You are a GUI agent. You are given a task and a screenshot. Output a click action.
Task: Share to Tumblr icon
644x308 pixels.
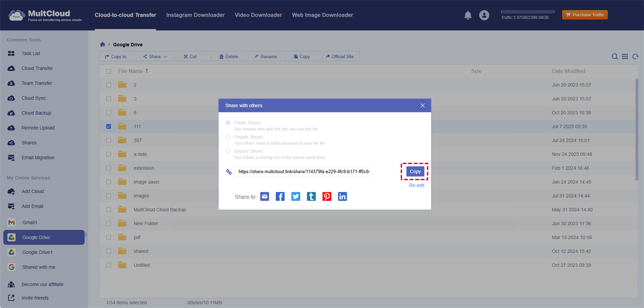point(311,196)
